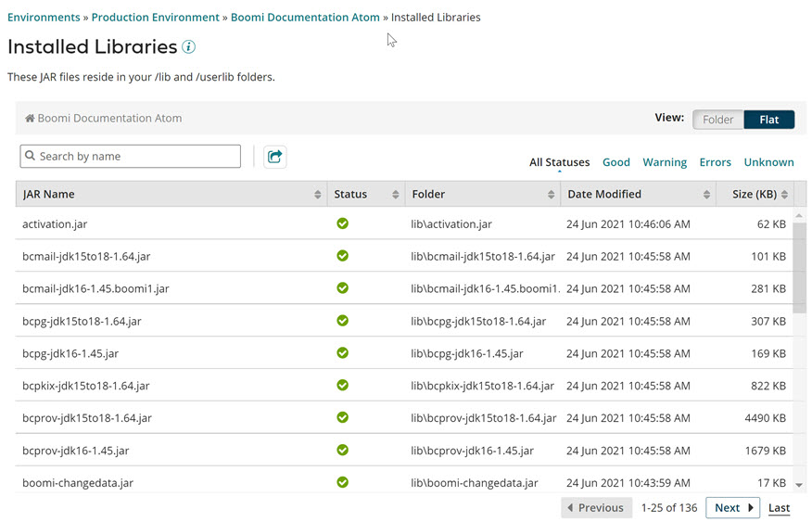
Task: Click the lib\boomi-changedata.jar folder cell
Action: pyautogui.click(x=475, y=483)
